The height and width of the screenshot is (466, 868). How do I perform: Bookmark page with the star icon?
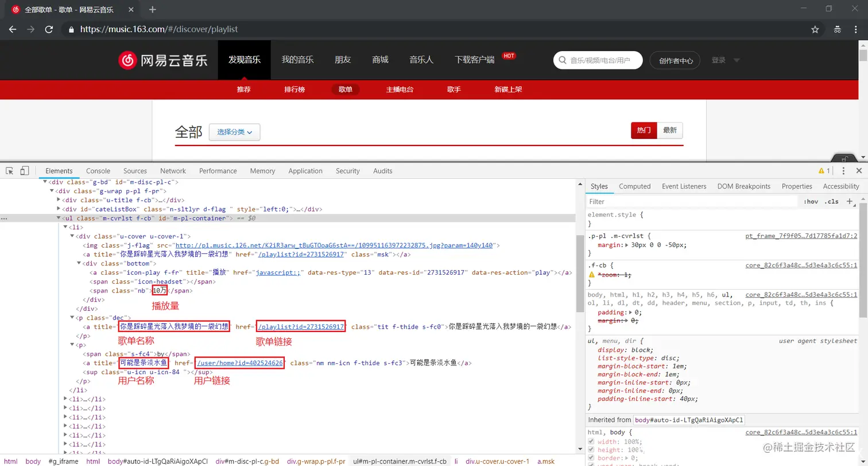pos(815,29)
